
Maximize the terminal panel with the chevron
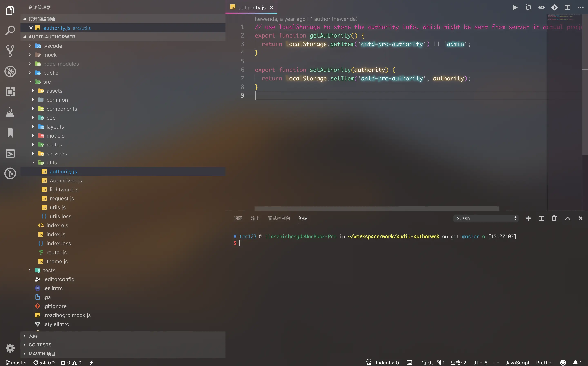[567, 218]
